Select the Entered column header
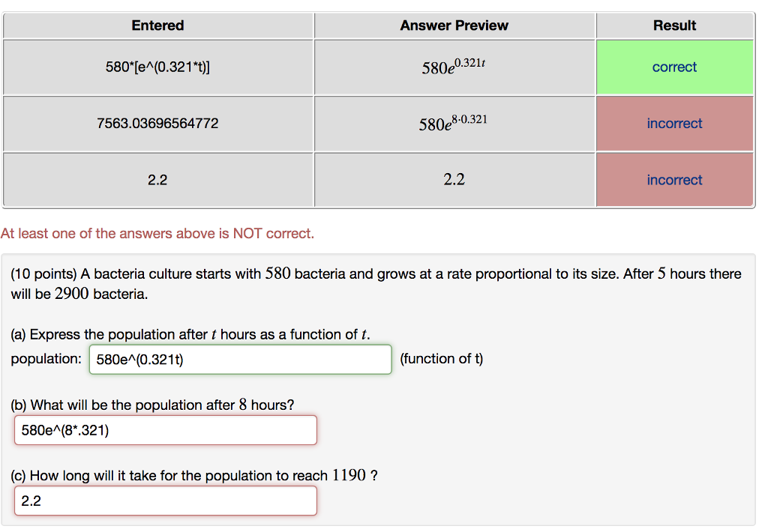This screenshot has width=768, height=532. coord(157,25)
